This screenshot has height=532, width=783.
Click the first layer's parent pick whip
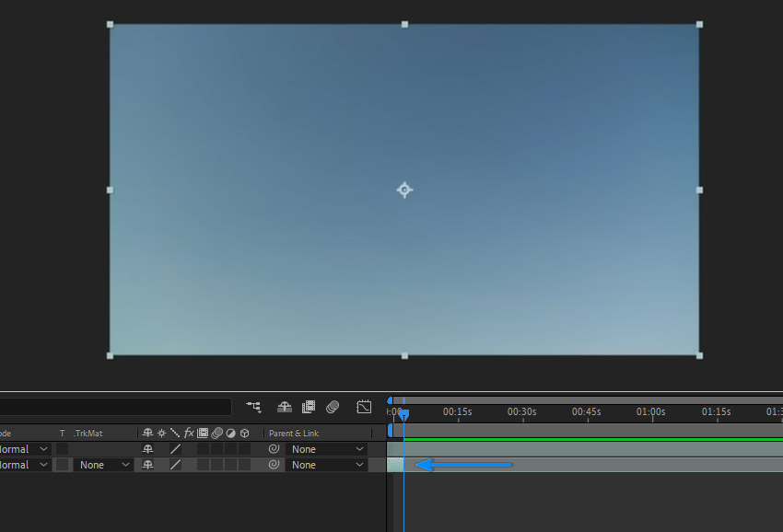pyautogui.click(x=274, y=449)
